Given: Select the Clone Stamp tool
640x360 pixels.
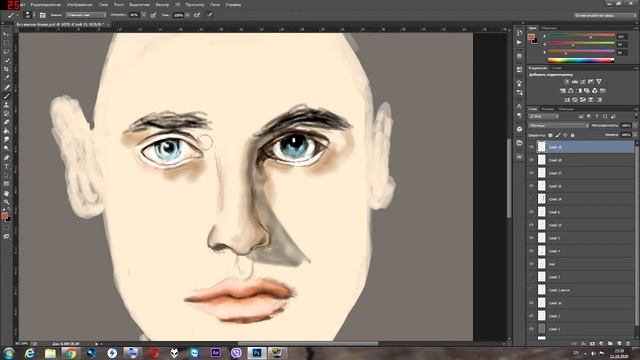Looking at the screenshot, I should tap(6, 104).
